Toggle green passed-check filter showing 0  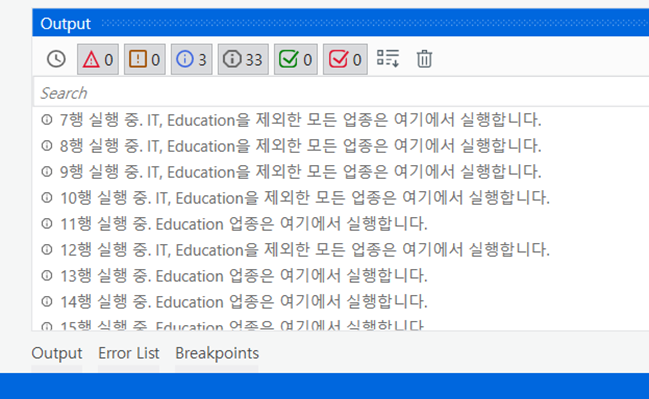pyautogui.click(x=296, y=59)
